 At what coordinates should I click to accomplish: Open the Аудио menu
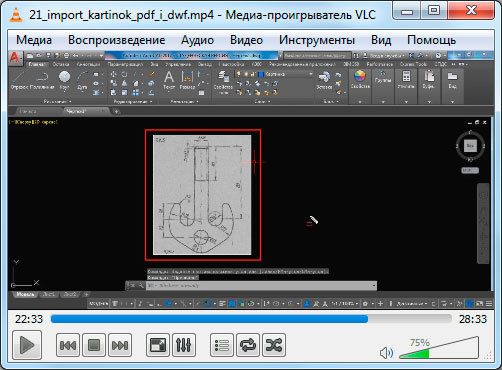click(x=197, y=40)
